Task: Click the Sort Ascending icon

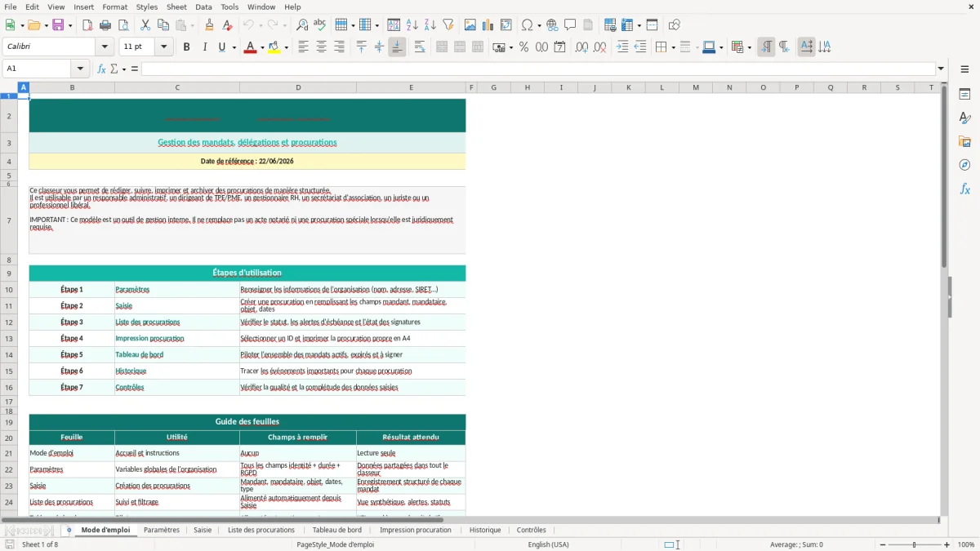Action: pos(412,25)
